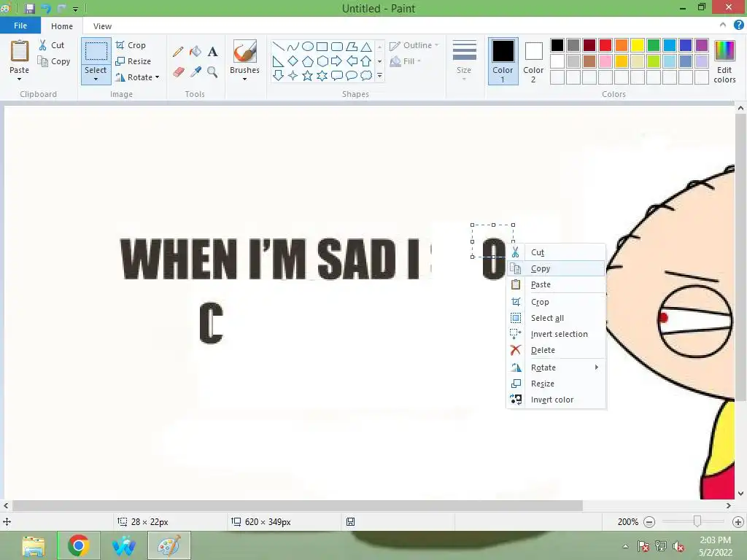Pick the red color swatch
This screenshot has width=747, height=560.
tap(605, 45)
